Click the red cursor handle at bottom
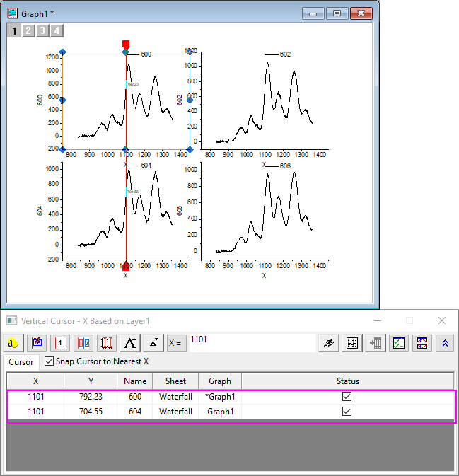459x476 pixels. 126,266
